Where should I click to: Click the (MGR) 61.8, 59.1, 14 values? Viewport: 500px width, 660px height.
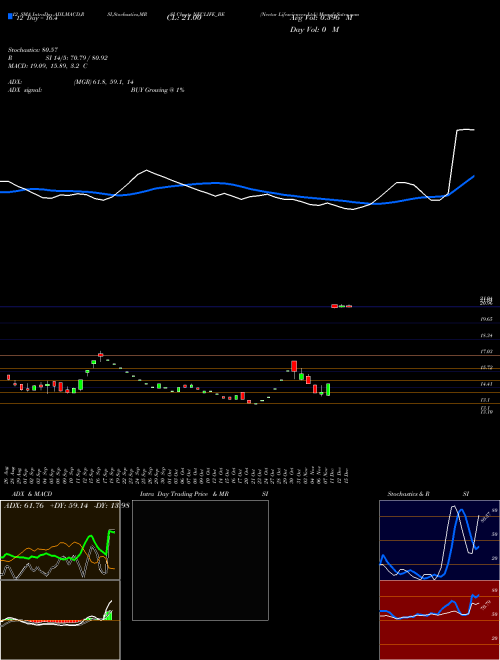104,82
